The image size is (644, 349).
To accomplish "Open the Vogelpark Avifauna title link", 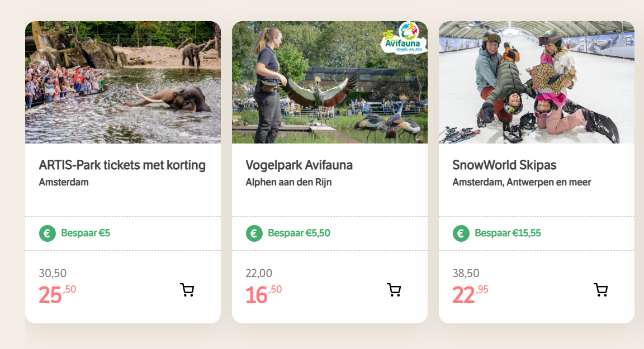I will pos(299,165).
